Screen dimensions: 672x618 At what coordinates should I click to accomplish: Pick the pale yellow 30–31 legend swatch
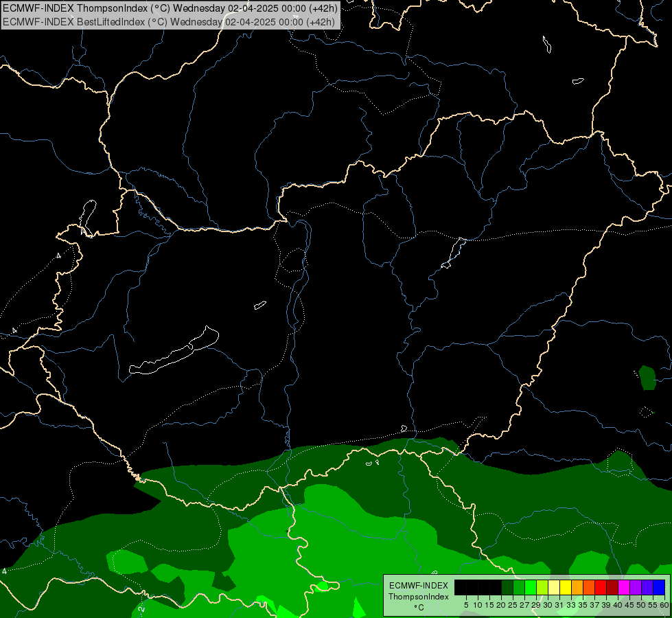coord(554,588)
